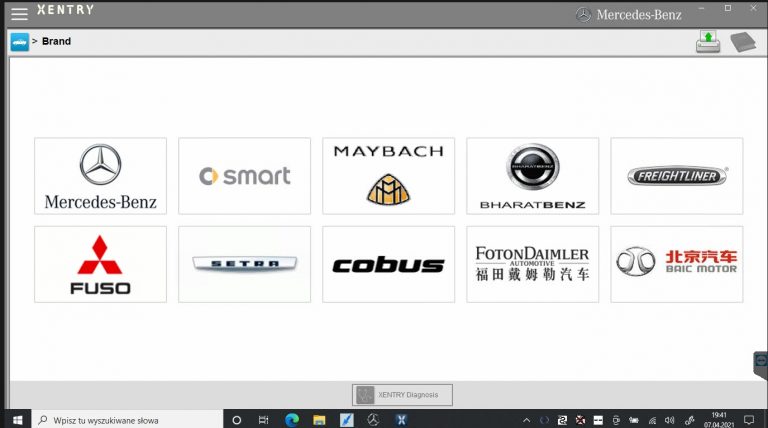Open File Explorer from taskbar

tap(319, 420)
